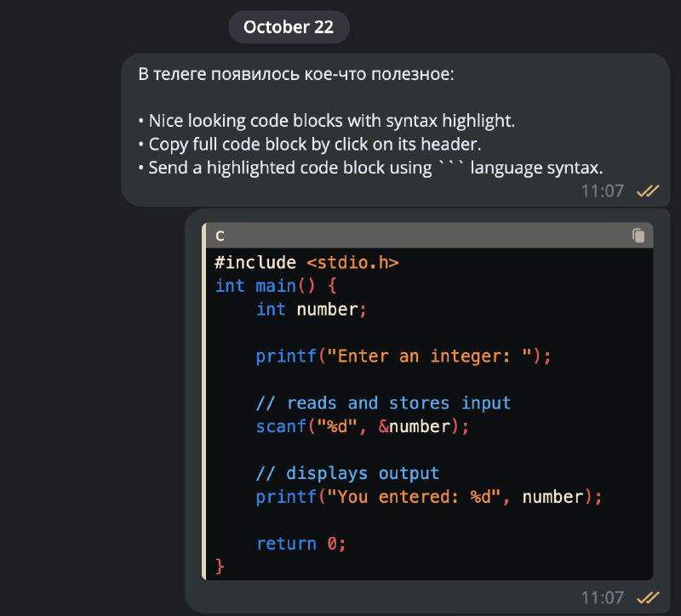This screenshot has width=681, height=616.
Task: Click the 11:07 timestamp under the code block
Action: (603, 596)
